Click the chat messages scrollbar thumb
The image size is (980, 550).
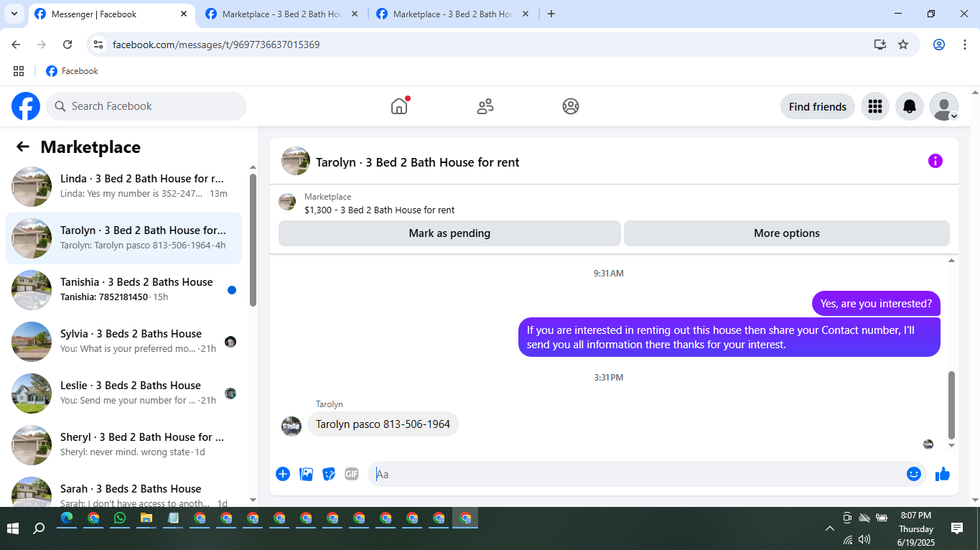pos(952,404)
